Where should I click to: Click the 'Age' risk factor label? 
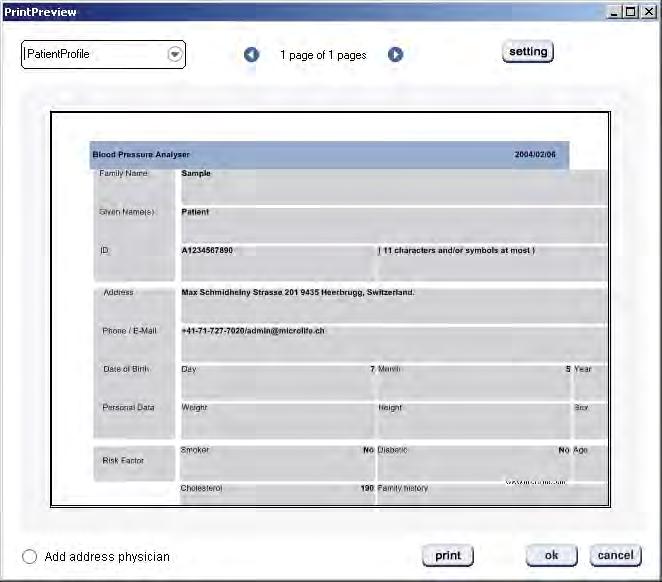coord(581,450)
